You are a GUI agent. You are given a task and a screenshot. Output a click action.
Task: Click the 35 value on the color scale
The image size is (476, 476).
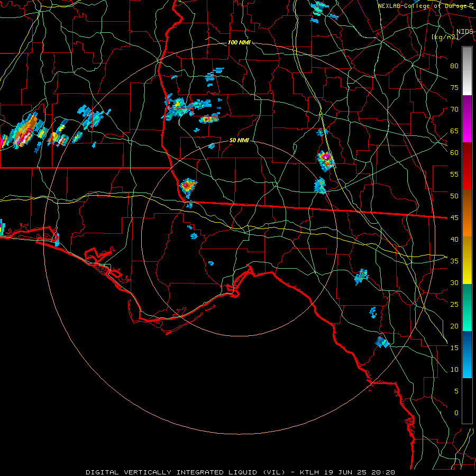click(454, 261)
